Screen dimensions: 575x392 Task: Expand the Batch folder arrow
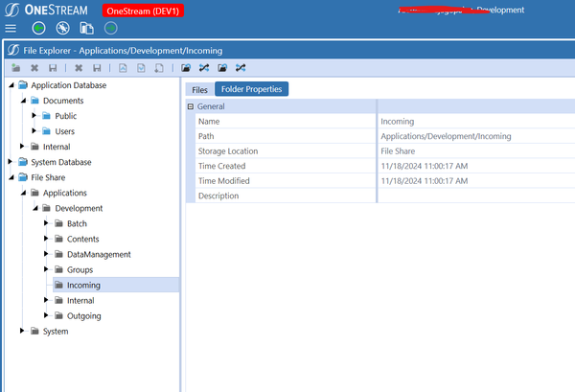pyautogui.click(x=45, y=223)
